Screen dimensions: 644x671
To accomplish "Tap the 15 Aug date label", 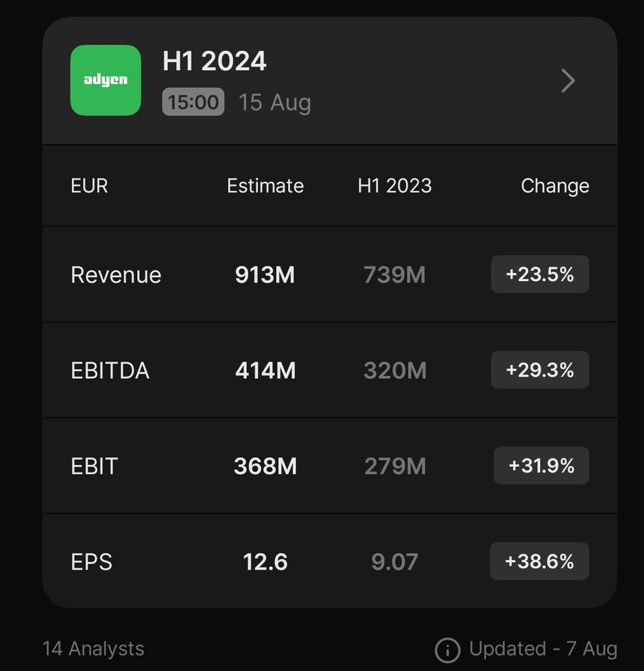I will [x=275, y=103].
